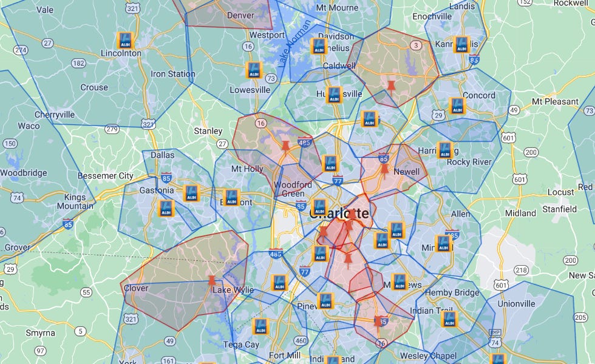
Task: Click the ALDI store icon near Concord
Action: (457, 105)
